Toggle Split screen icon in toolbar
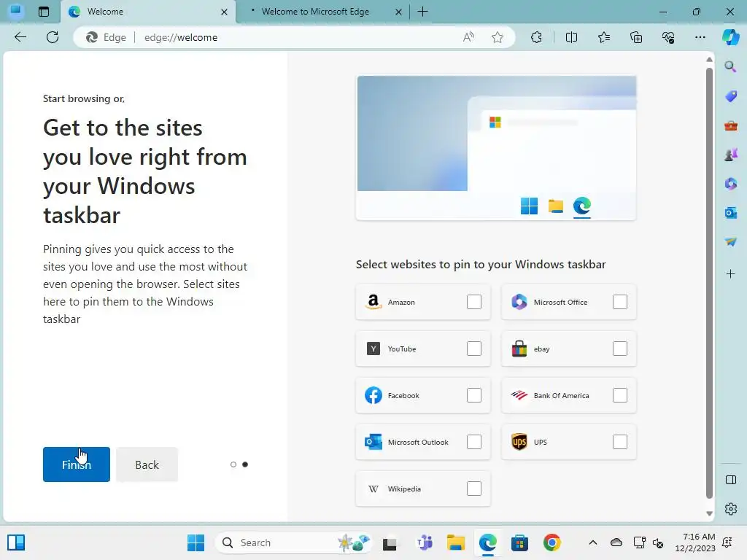The image size is (747, 560). click(571, 37)
